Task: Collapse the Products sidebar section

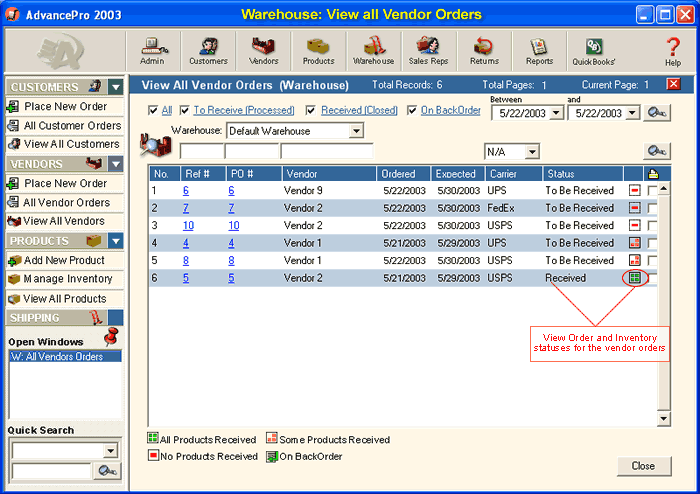Action: coord(116,241)
